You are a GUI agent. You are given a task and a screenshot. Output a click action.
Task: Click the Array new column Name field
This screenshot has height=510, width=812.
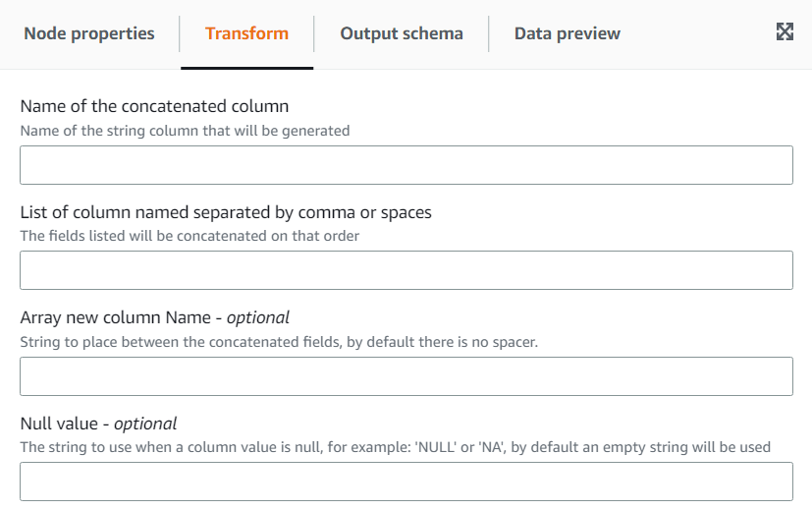(x=406, y=376)
